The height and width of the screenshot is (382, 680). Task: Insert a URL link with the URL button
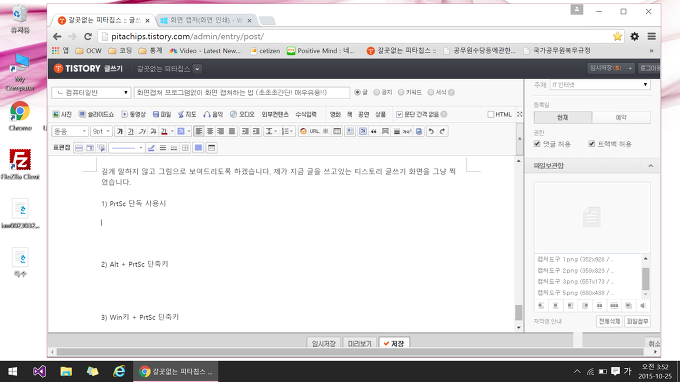pyautogui.click(x=314, y=131)
